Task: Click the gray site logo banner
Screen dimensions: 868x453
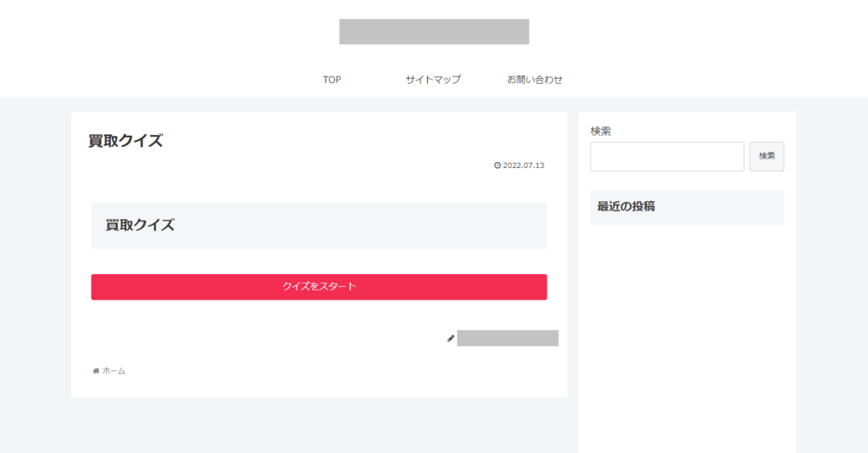Action: (434, 31)
